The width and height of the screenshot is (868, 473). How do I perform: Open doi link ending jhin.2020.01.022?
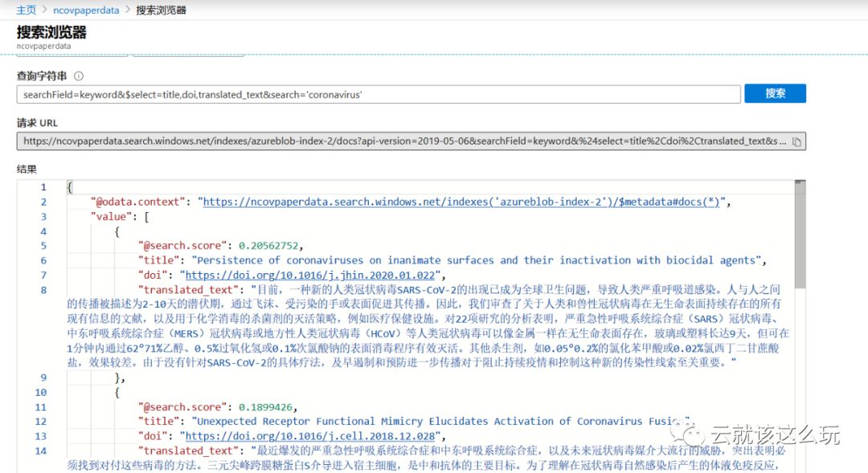310,275
